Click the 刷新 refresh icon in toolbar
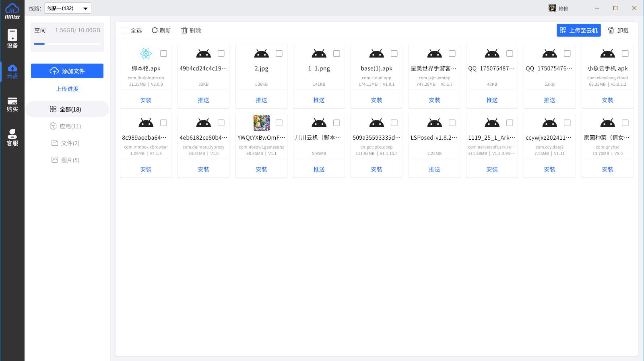This screenshot has height=361, width=644. 155,30
